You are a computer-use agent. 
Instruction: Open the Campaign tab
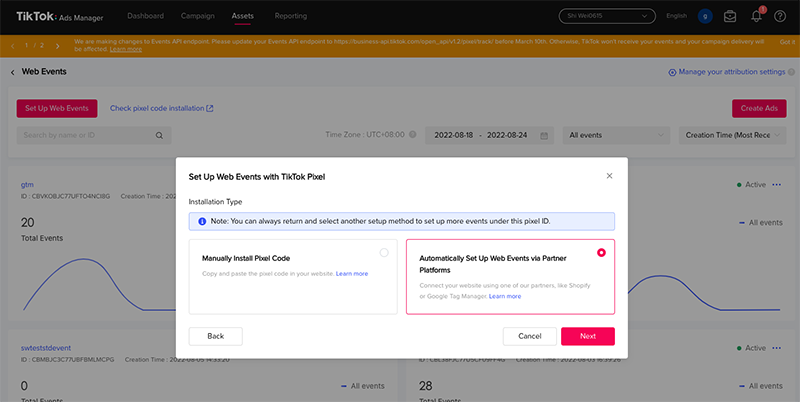pos(197,16)
